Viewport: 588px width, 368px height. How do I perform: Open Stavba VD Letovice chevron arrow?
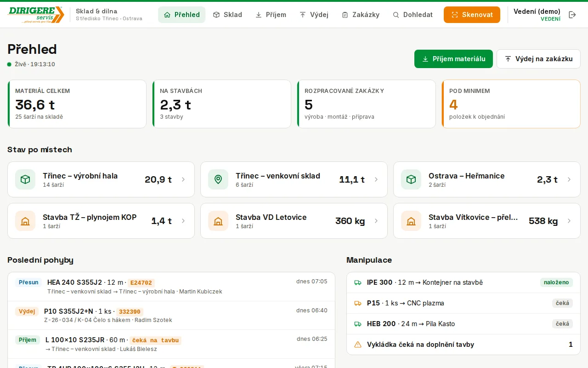coord(376,221)
